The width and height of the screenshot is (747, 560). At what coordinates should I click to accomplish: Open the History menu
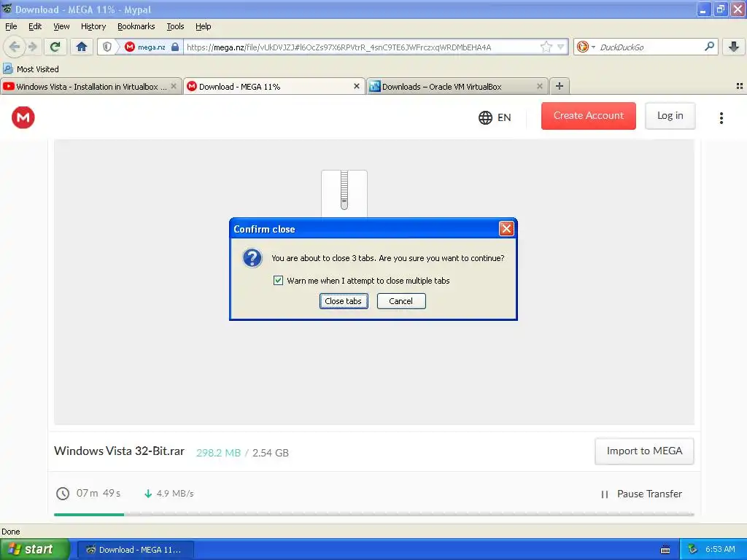point(93,26)
